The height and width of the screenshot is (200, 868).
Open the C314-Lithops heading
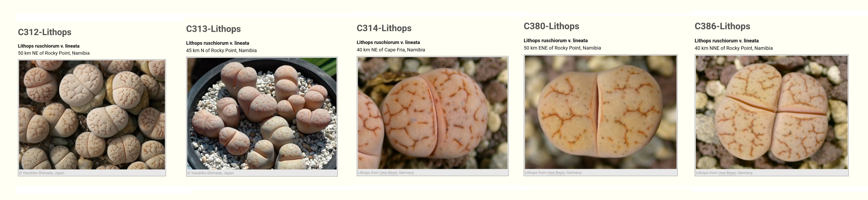pos(384,28)
